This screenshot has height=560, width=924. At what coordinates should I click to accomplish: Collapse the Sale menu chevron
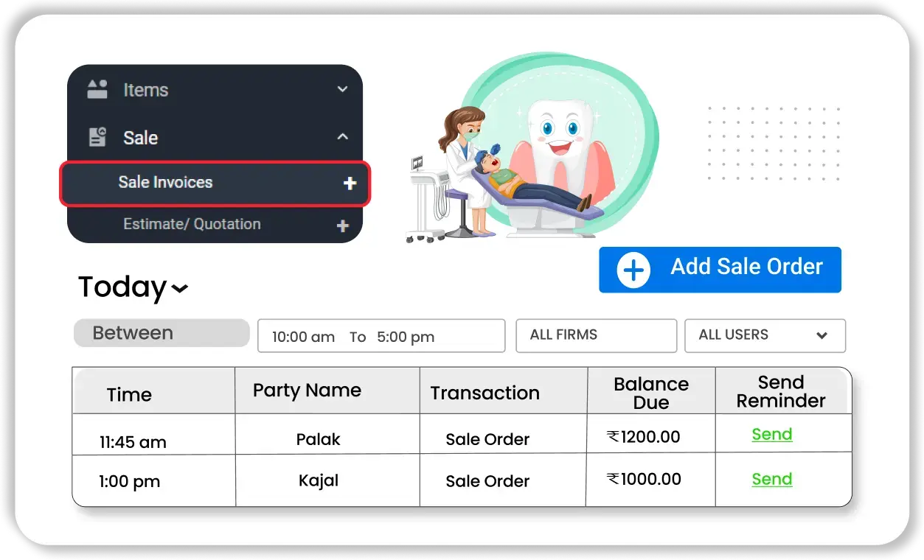[342, 137]
